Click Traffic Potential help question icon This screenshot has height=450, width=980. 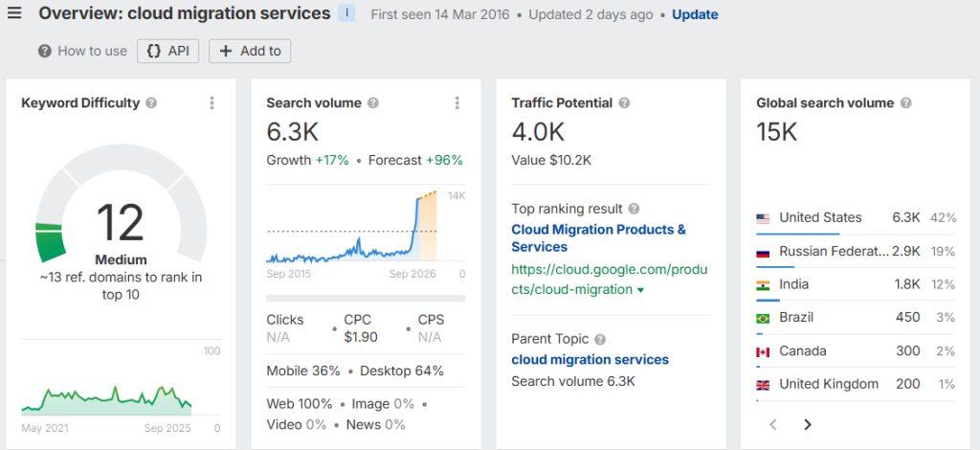(x=624, y=103)
